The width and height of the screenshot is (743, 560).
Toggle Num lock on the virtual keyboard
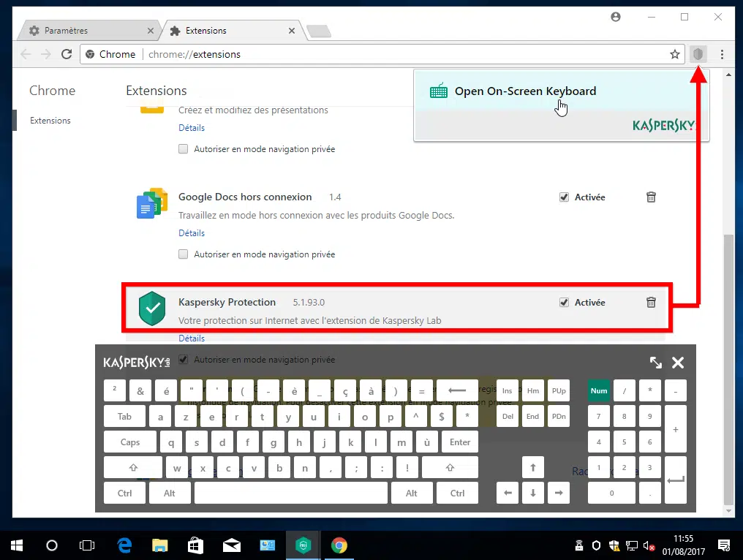point(599,391)
